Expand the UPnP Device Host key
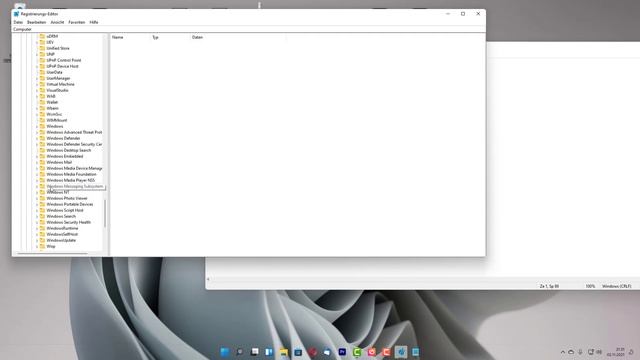 tap(37, 66)
